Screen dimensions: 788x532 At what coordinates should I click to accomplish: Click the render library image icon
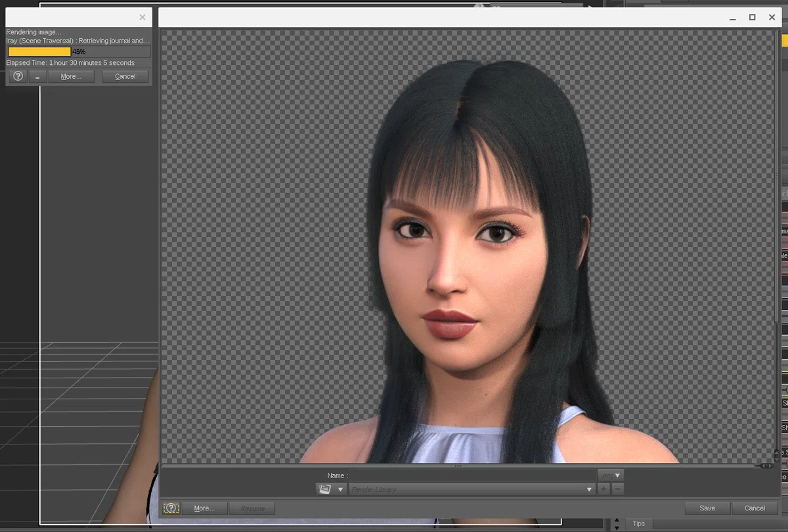click(x=324, y=489)
